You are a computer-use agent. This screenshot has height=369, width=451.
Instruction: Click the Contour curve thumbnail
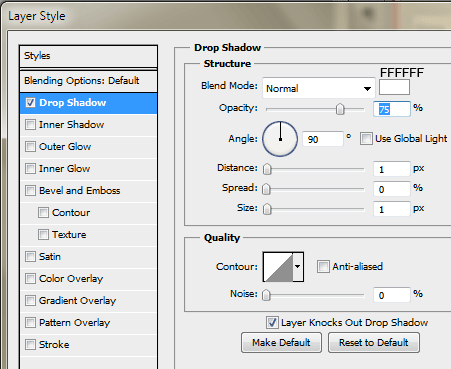tap(278, 267)
